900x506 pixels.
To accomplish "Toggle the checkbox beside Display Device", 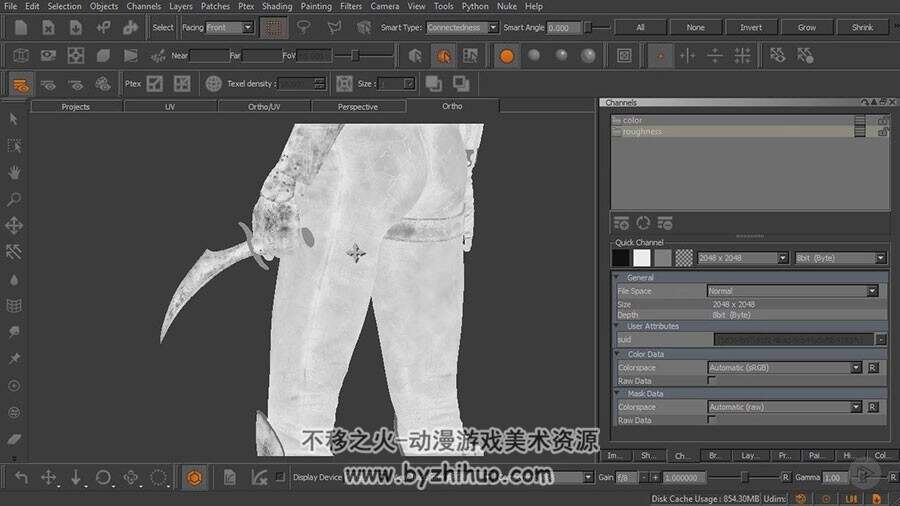I will click(x=280, y=477).
